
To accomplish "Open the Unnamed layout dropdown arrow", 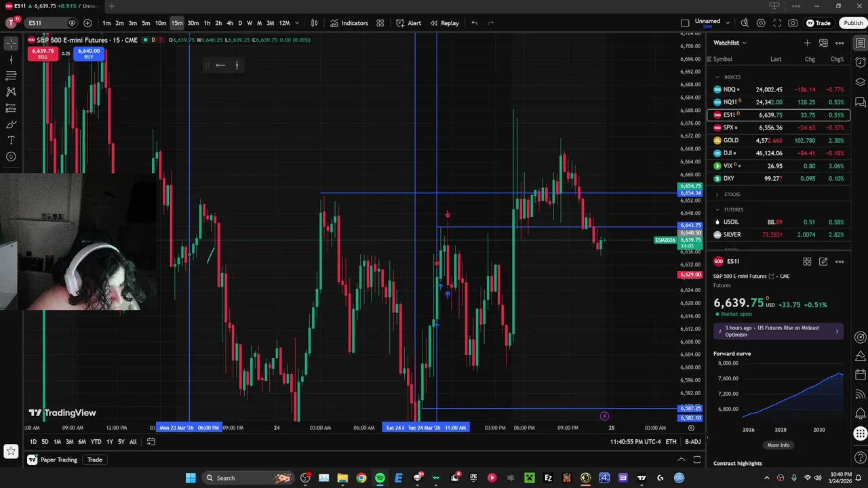I will pos(727,23).
